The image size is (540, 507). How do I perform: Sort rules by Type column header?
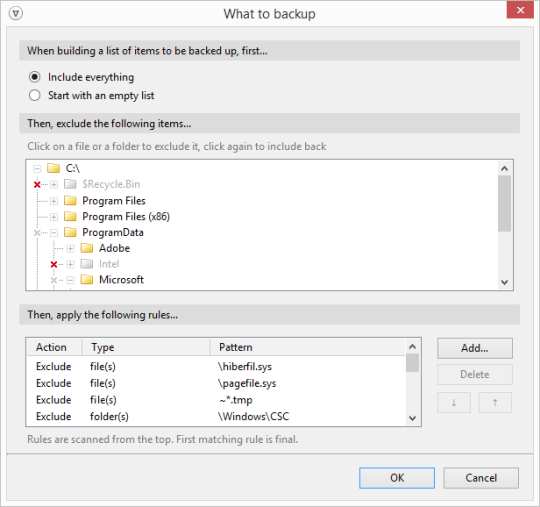coord(146,347)
